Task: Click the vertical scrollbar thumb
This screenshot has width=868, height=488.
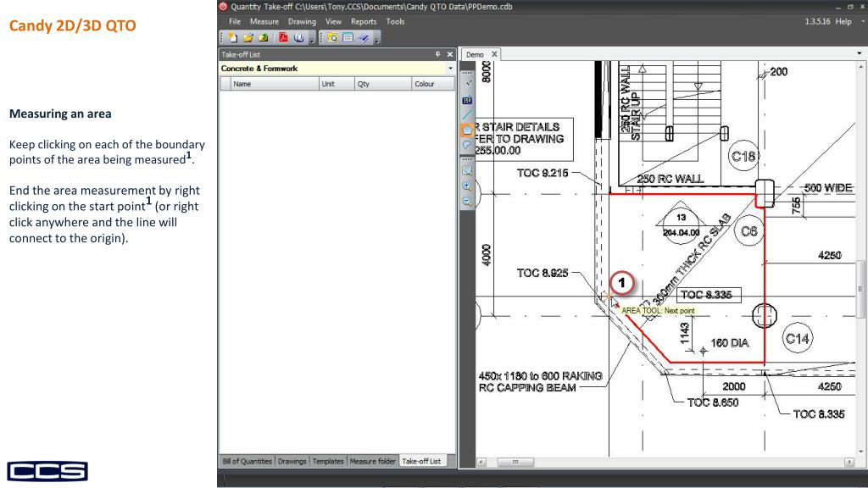Action: pyautogui.click(x=860, y=289)
